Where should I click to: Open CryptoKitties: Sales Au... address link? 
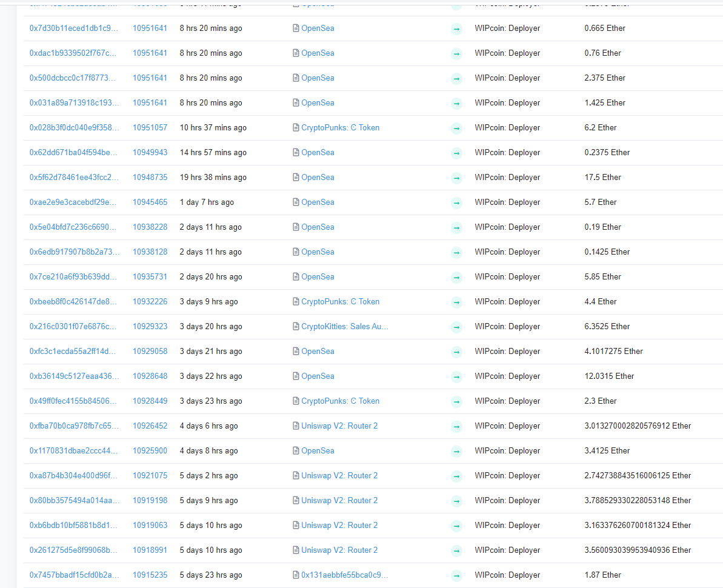coord(345,327)
